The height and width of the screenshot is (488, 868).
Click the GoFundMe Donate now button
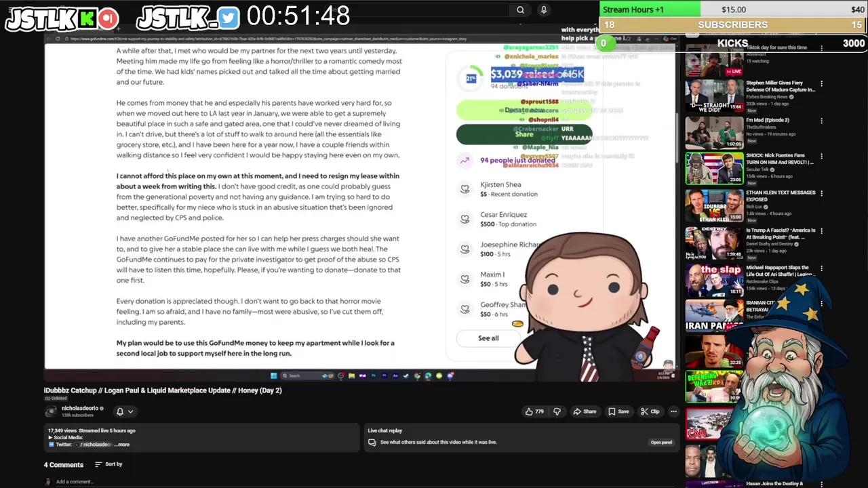point(524,110)
